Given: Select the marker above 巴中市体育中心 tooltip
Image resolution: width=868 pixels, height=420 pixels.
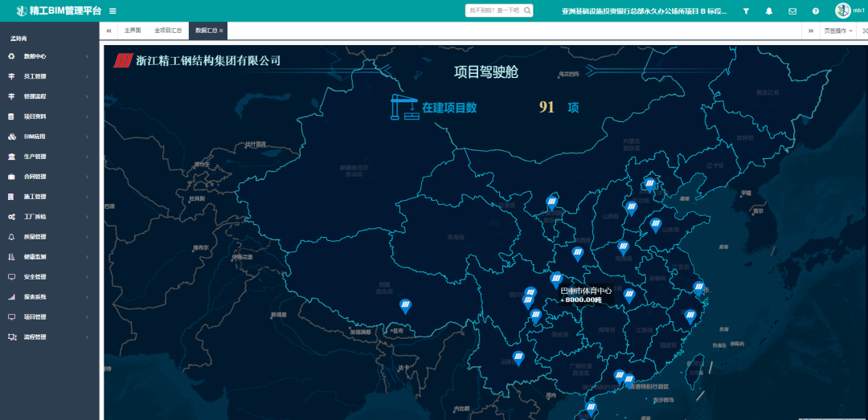Looking at the screenshot, I should (556, 279).
